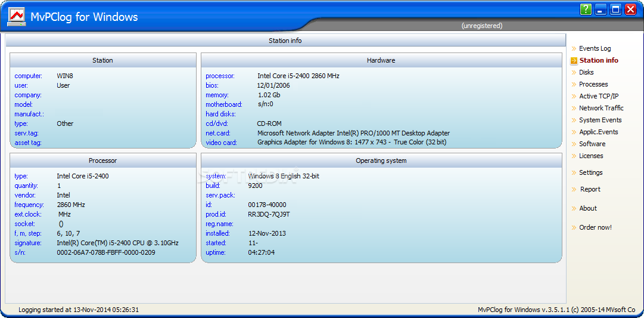
Task: Click the (unregistered) label
Action: pos(482,26)
